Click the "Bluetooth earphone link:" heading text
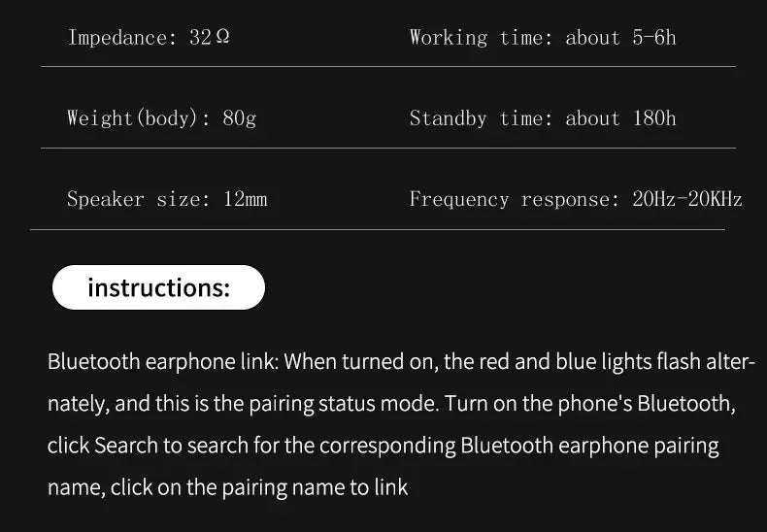 coord(163,362)
